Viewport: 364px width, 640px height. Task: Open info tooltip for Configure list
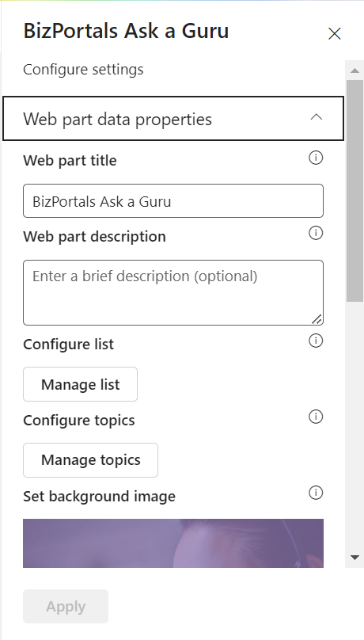coord(316,341)
